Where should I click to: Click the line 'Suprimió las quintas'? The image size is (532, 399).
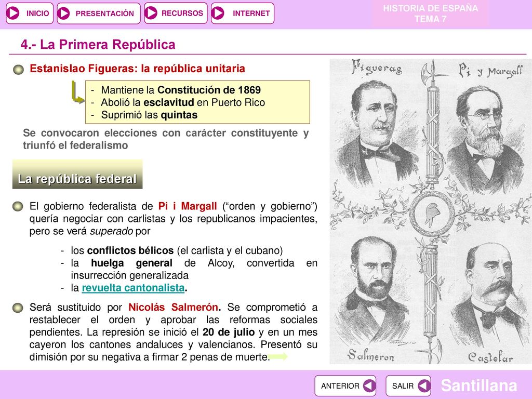pyautogui.click(x=149, y=115)
